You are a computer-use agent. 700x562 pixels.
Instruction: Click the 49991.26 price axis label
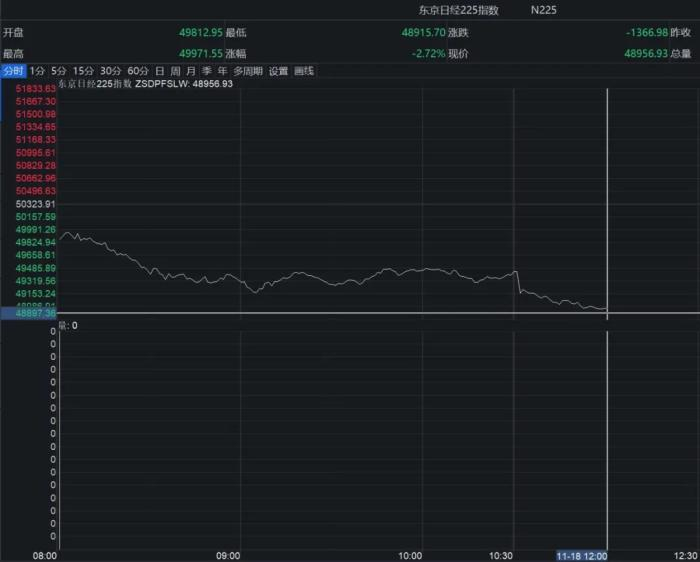pos(36,229)
